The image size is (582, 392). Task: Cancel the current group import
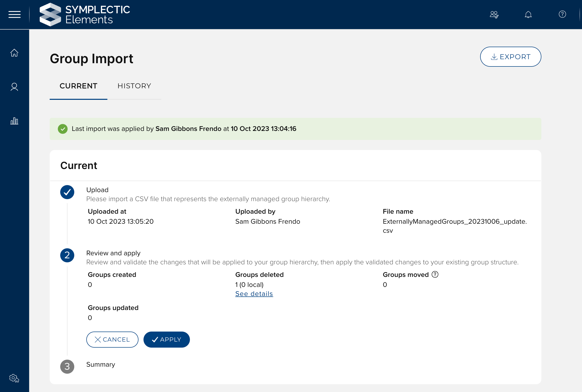(x=112, y=340)
